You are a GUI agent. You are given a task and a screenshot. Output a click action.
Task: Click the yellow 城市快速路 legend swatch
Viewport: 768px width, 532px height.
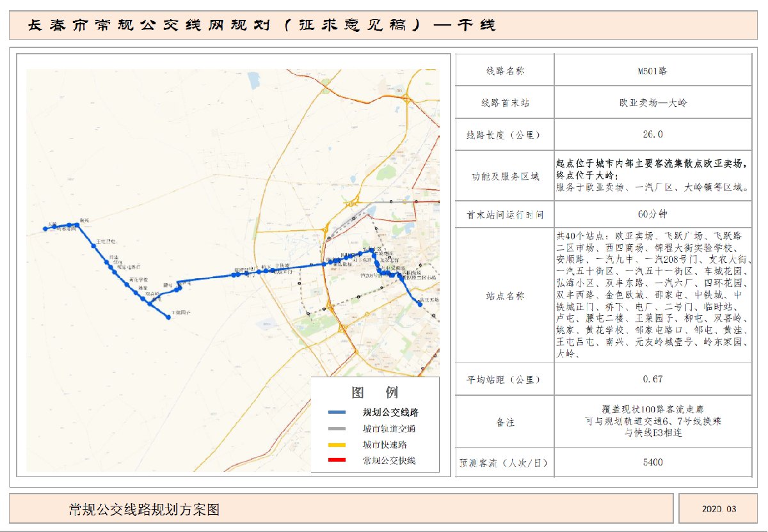(337, 444)
